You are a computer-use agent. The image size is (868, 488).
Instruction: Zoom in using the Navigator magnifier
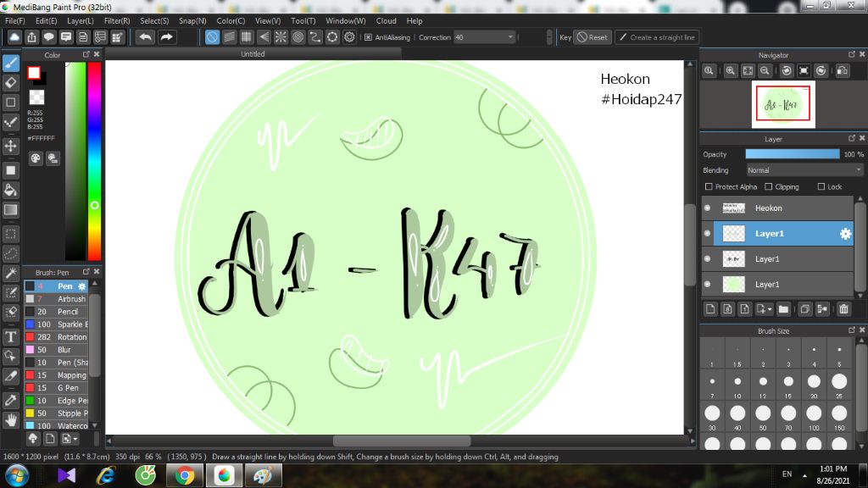730,71
